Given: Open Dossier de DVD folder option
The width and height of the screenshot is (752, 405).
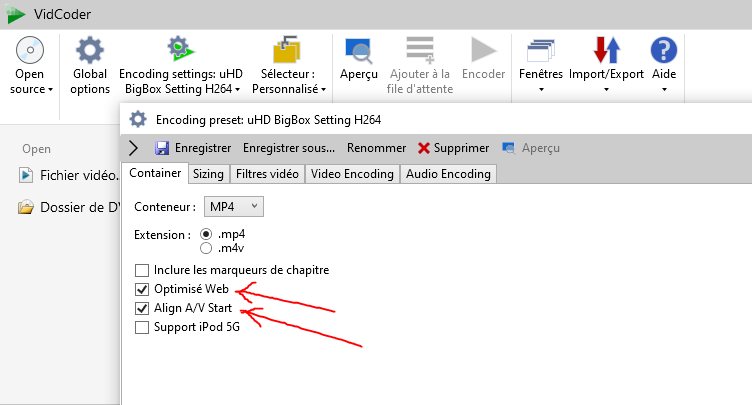Looking at the screenshot, I should [68, 207].
